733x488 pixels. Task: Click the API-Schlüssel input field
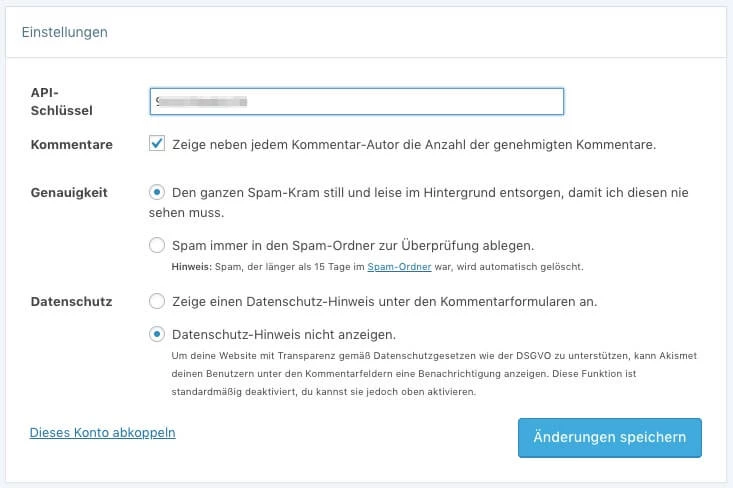357,101
